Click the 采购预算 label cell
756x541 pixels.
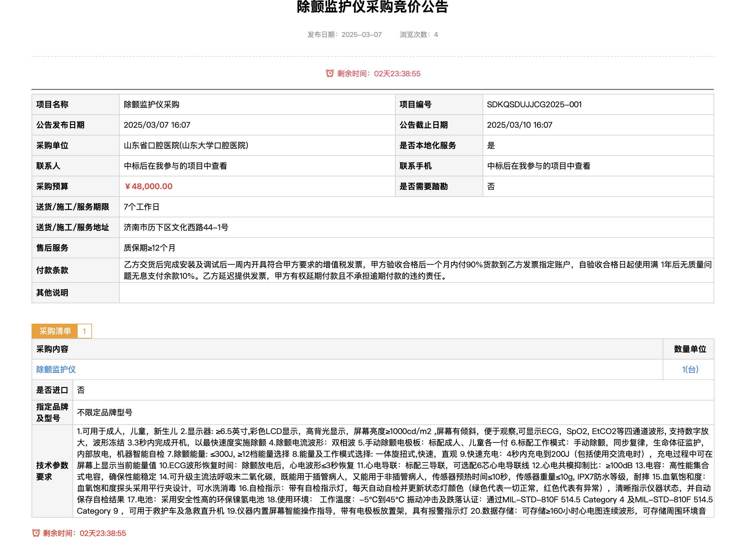click(76, 187)
